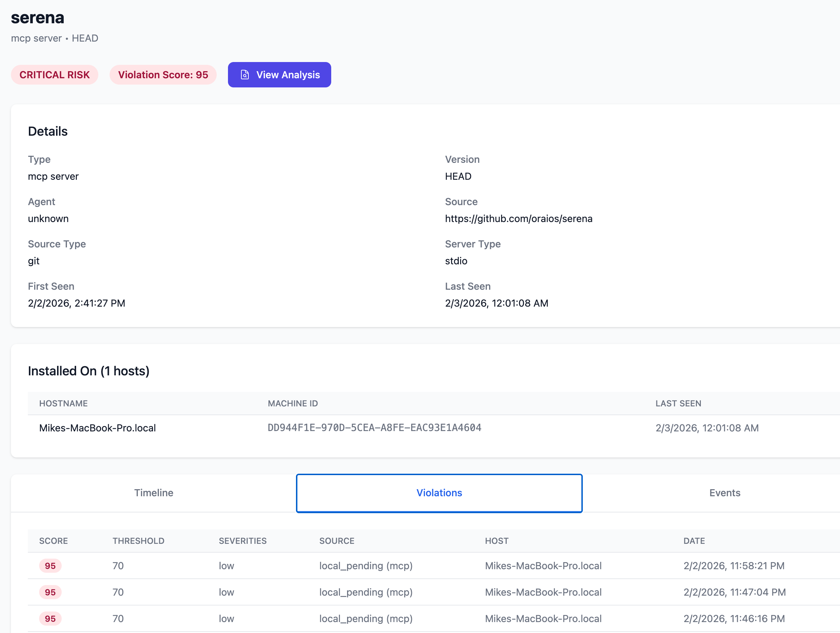Click the machine ID DD944F1E value

coord(374,428)
